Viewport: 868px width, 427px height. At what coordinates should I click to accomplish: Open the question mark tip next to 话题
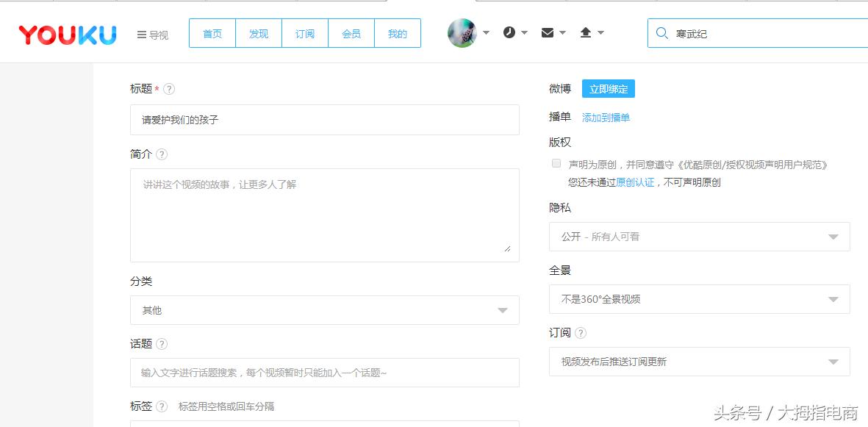click(x=161, y=342)
